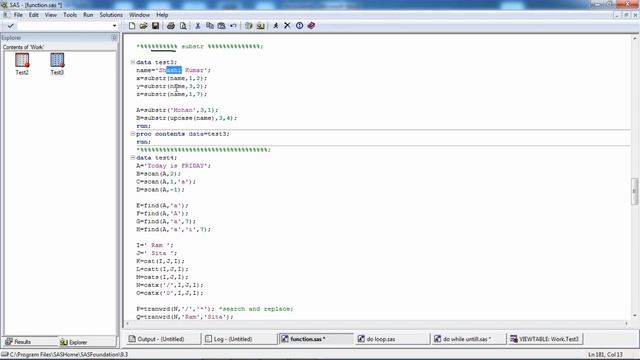Switch to the Log - (Untitled) window tab
Screen dimensions: 640x360
coord(240,339)
